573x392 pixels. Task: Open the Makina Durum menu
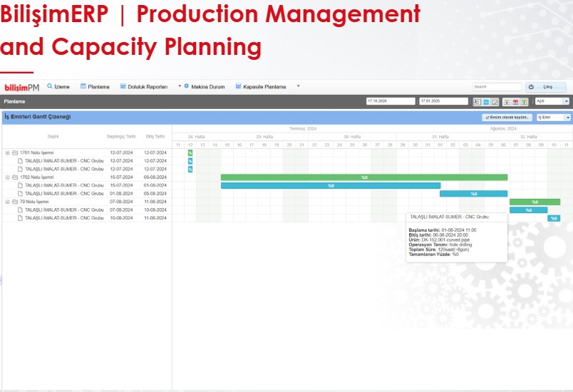(204, 86)
